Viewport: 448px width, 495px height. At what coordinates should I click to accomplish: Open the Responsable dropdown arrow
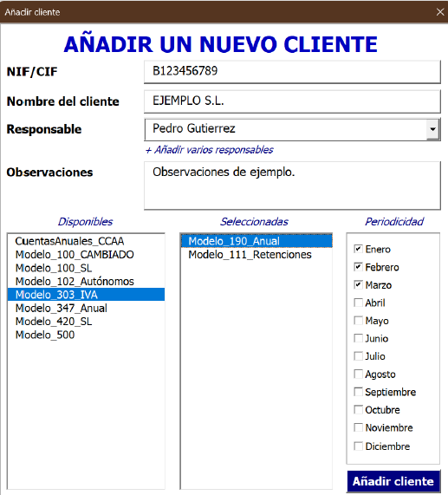pyautogui.click(x=432, y=129)
